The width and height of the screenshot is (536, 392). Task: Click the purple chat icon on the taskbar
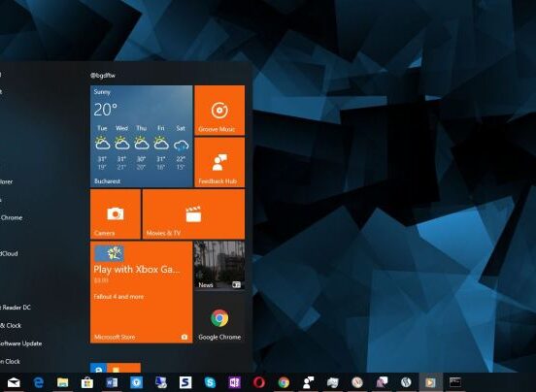pos(382,382)
